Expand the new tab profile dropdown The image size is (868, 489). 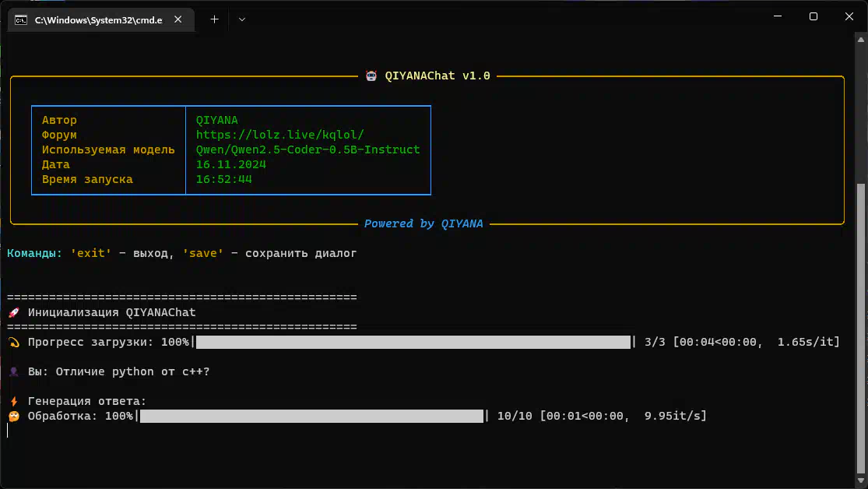tap(242, 19)
